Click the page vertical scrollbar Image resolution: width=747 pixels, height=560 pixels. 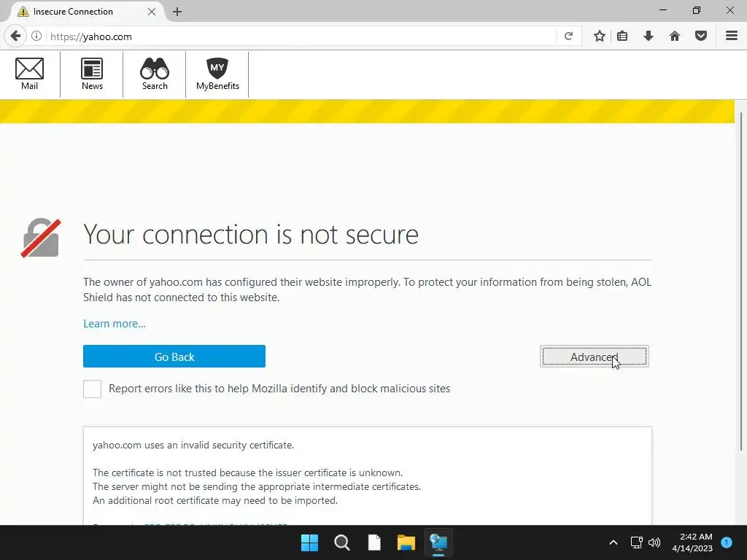(741, 281)
